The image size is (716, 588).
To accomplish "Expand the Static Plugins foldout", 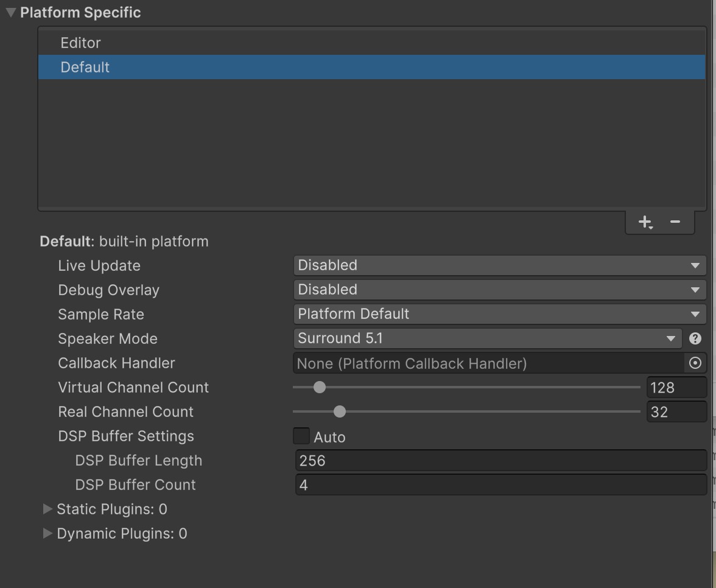I will (x=47, y=509).
